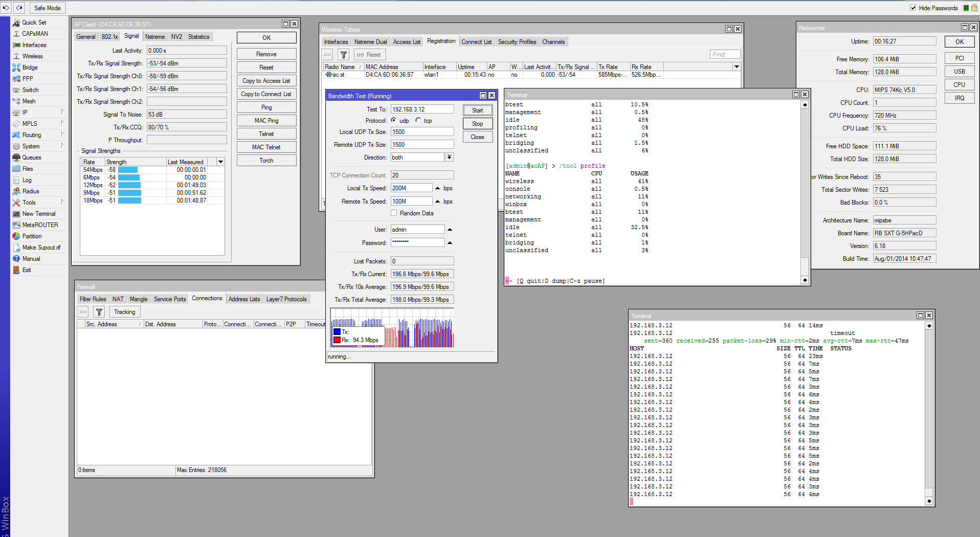Enable Random Data checkbox
The image size is (980, 537).
pos(394,213)
